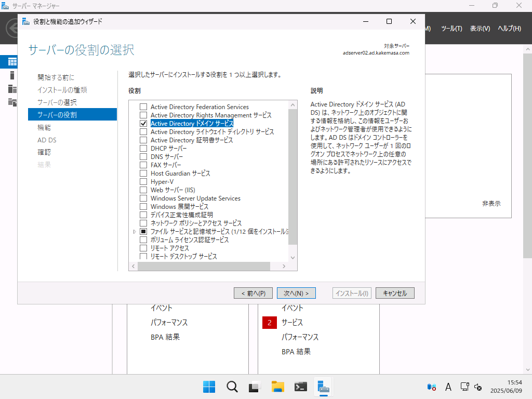Go to サーバーの選択 wizard step
The image size is (532, 399).
point(57,102)
